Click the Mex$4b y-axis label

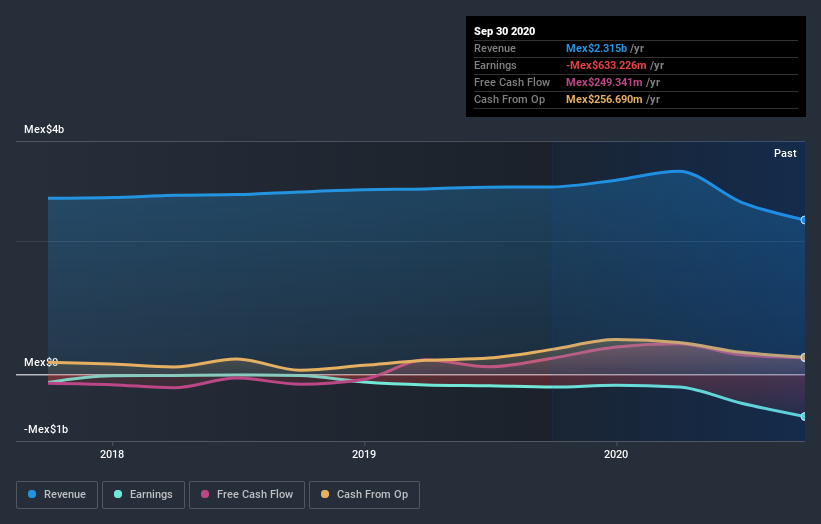[x=44, y=129]
